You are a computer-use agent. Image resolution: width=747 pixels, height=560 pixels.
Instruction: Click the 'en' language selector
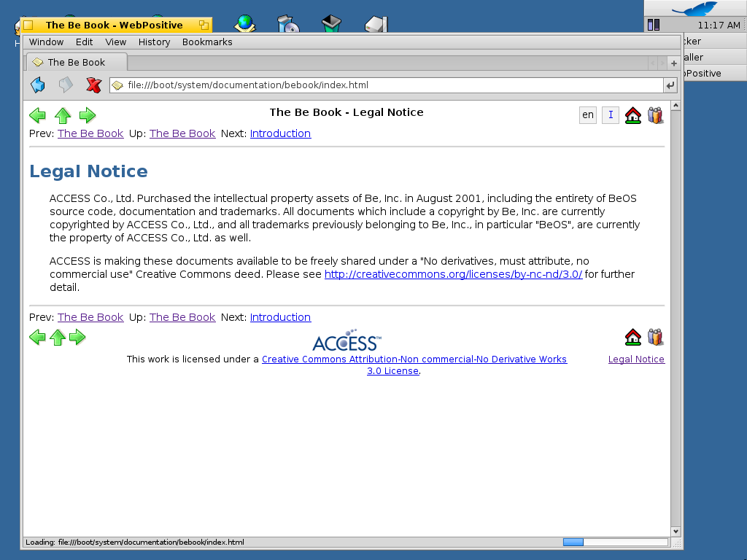pos(588,114)
